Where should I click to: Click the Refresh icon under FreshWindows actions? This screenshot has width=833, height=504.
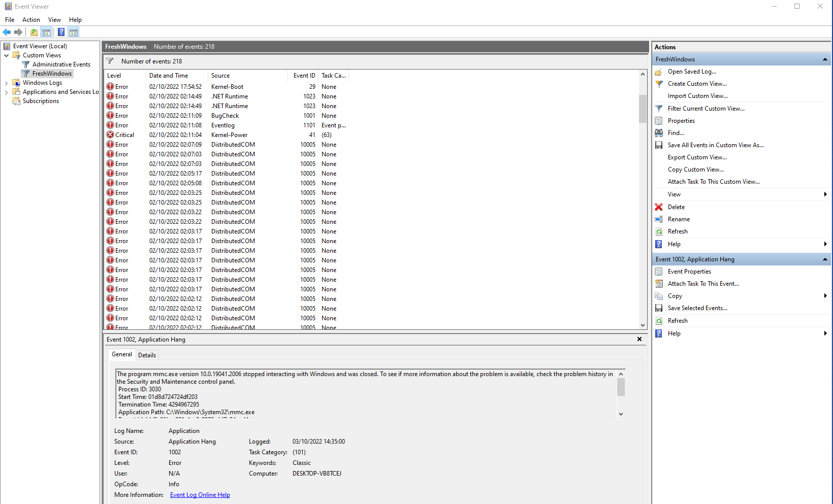(x=659, y=231)
